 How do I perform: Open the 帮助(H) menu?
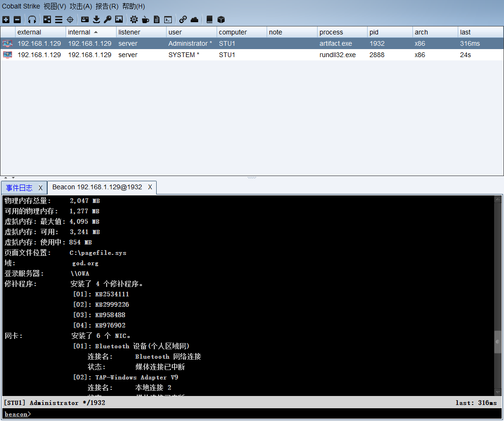[x=134, y=6]
